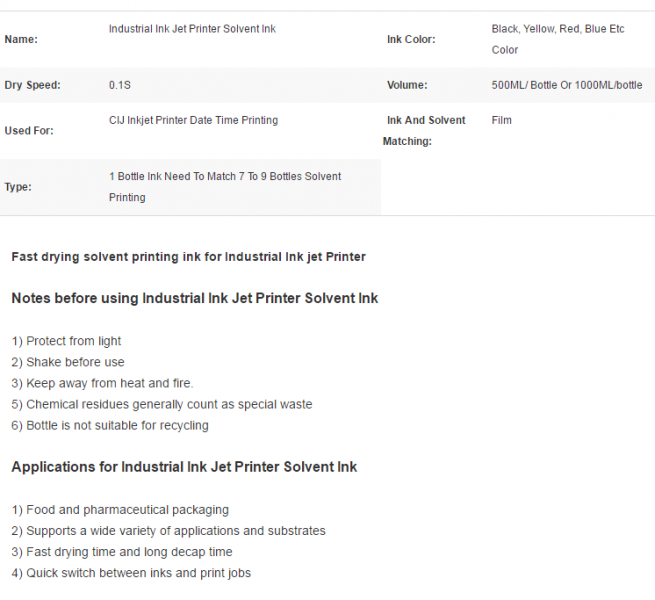655x600 pixels.
Task: Click the 'Type:' row label
Action: click(18, 187)
